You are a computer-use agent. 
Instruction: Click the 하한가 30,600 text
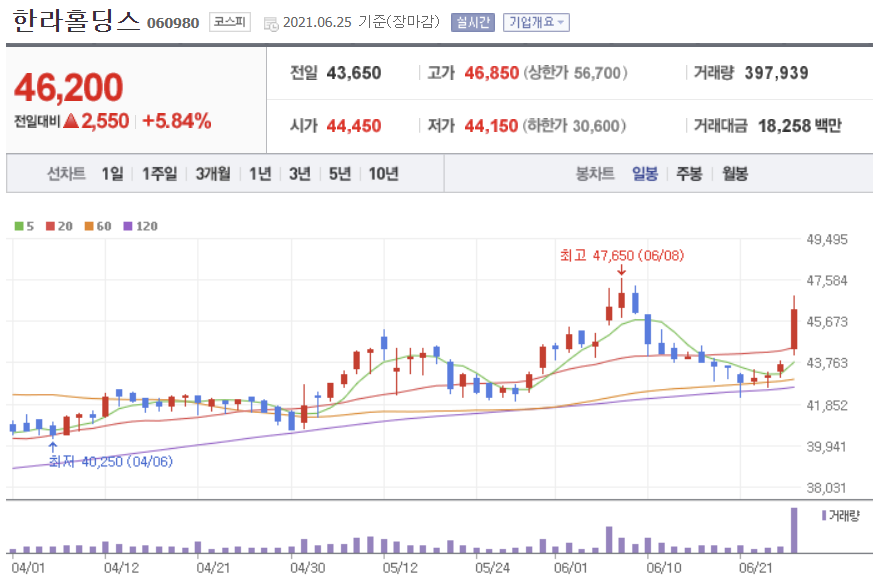(574, 126)
